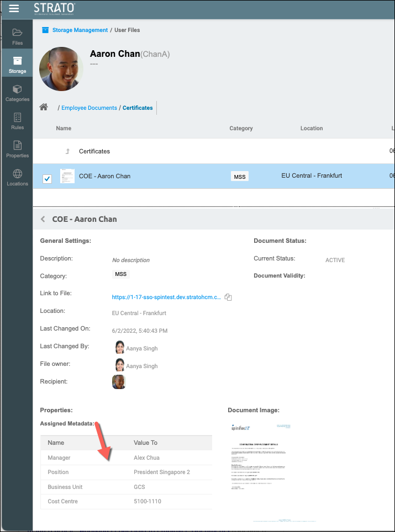Go to Rules in the sidebar
The height and width of the screenshot is (532, 395).
(17, 121)
